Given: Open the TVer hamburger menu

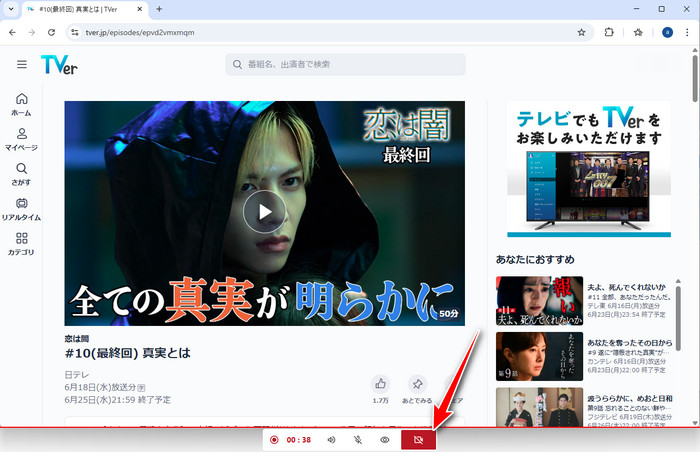Looking at the screenshot, I should (21, 64).
